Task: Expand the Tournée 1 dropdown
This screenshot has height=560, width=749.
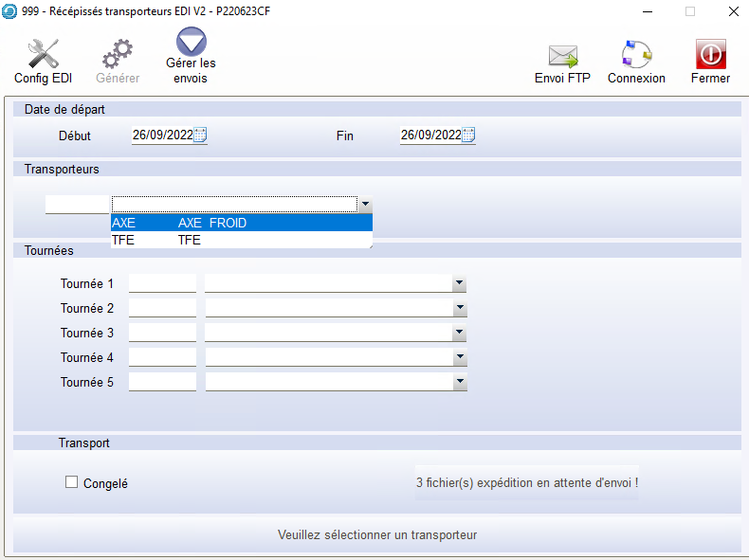Action: [x=459, y=283]
